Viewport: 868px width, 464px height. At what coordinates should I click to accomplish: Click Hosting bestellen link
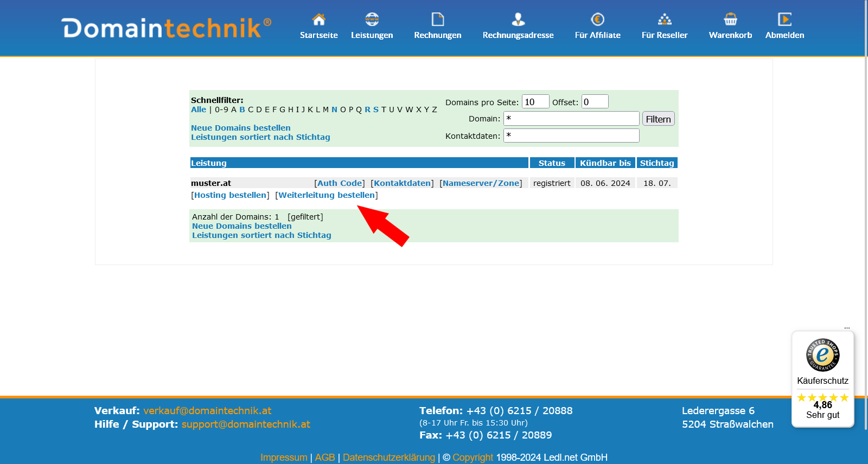231,195
